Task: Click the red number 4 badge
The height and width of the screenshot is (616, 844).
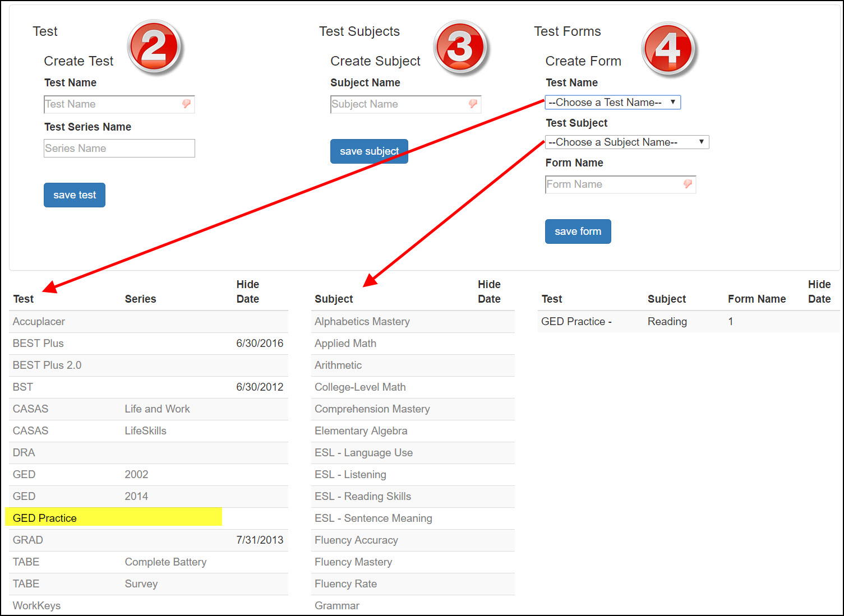Action: click(668, 49)
